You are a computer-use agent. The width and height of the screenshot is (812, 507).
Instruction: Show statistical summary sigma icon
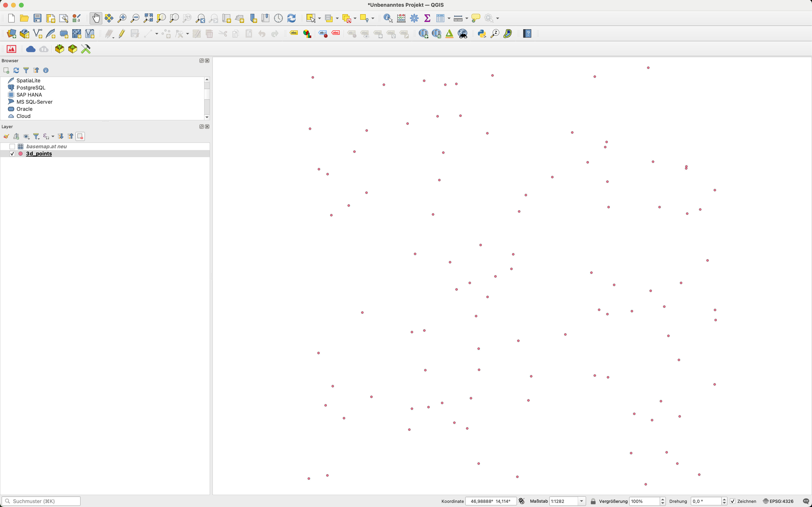(x=427, y=18)
